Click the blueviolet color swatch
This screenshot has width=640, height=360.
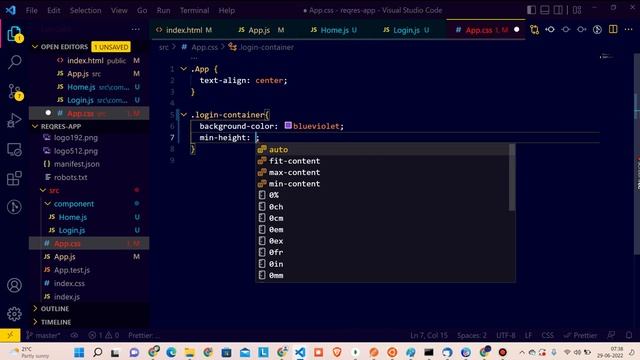point(288,125)
